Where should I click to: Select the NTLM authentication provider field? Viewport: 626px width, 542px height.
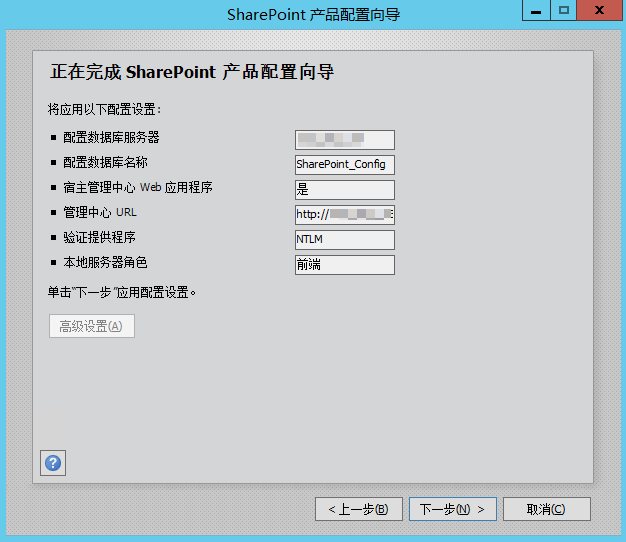(345, 240)
